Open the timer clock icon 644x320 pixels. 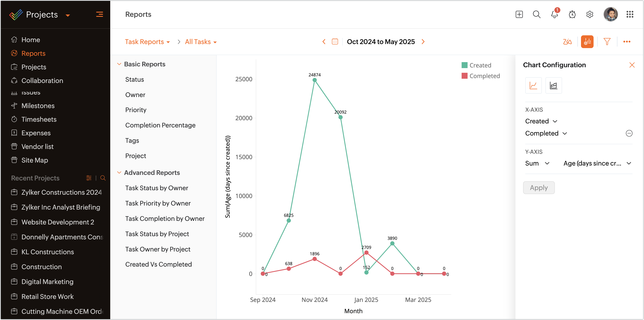point(572,14)
